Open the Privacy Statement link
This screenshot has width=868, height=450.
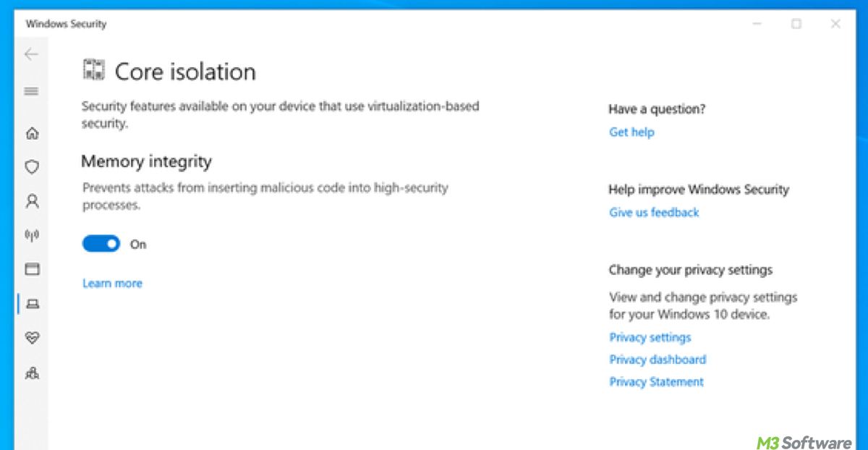(x=656, y=382)
